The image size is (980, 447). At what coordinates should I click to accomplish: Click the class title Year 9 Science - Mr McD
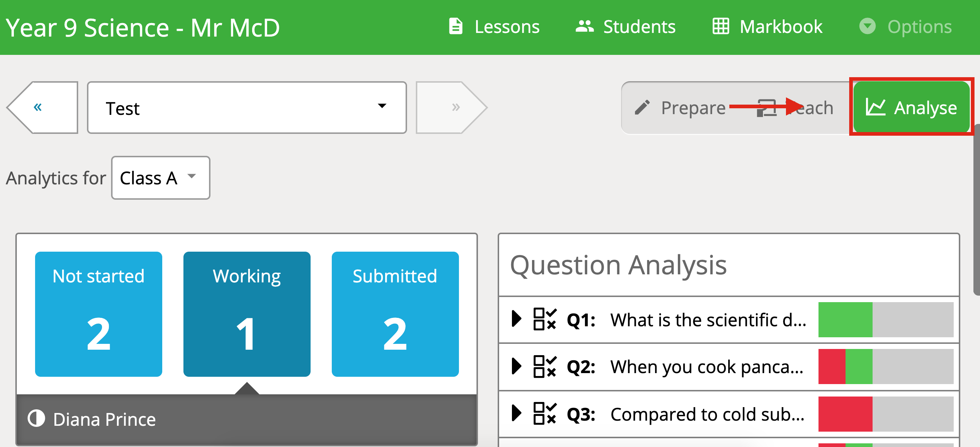click(143, 28)
